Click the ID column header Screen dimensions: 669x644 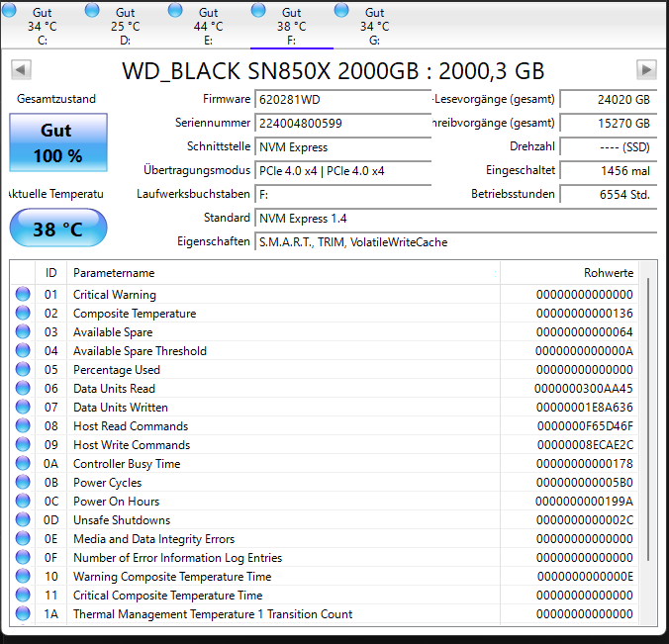click(50, 273)
